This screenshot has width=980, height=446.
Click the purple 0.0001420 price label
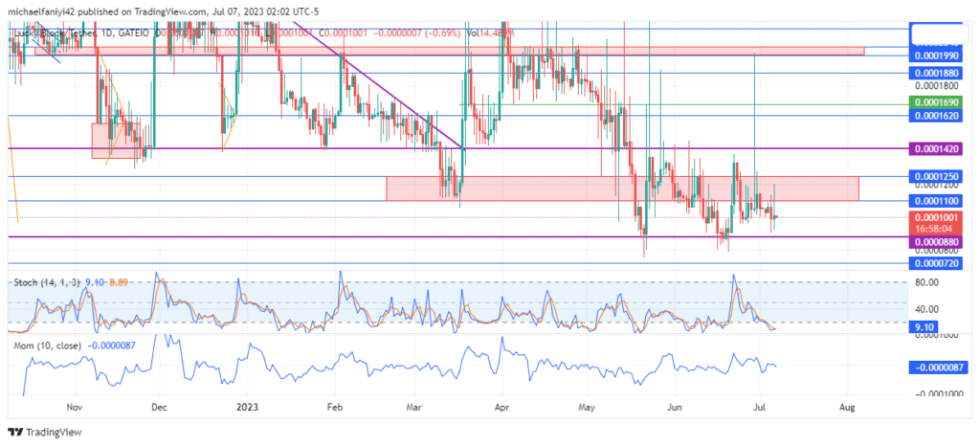tap(936, 148)
